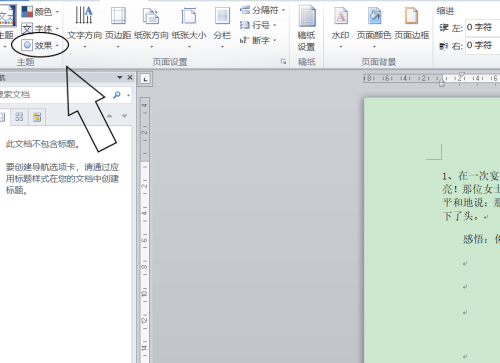The width and height of the screenshot is (500, 363).
Task: Open the 水印 watermark menu
Action: pos(340,27)
